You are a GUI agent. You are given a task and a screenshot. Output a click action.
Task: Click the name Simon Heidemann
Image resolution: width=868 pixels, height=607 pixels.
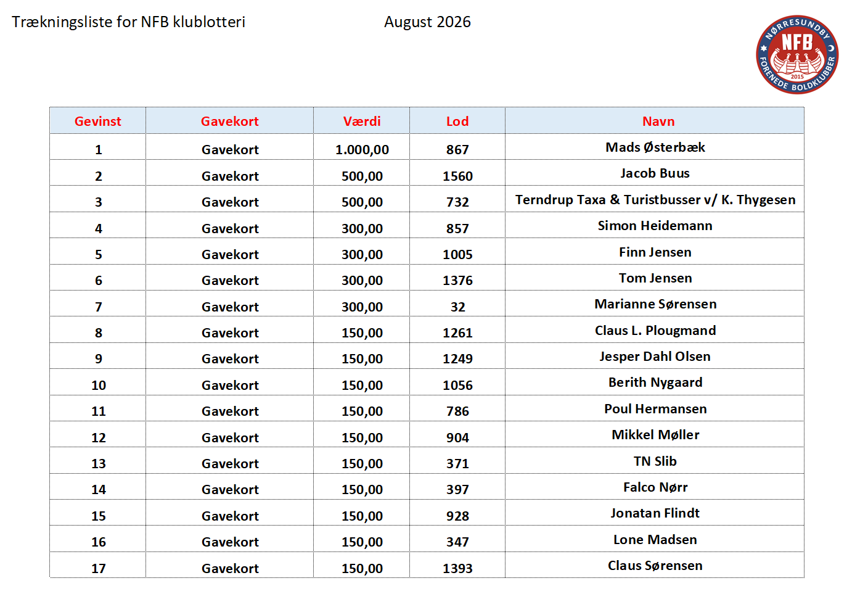coord(655,226)
